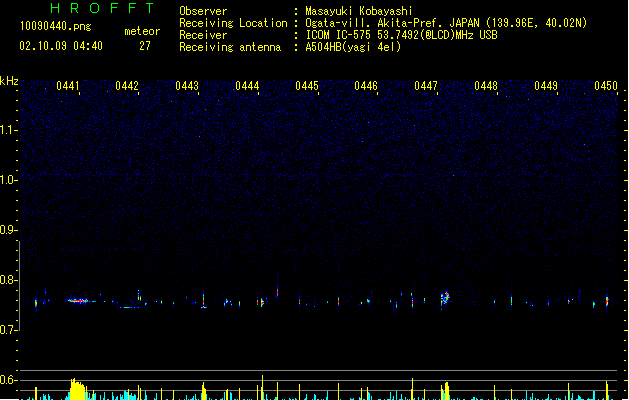
Task: Click the 0446 time marker
Action: [366, 86]
